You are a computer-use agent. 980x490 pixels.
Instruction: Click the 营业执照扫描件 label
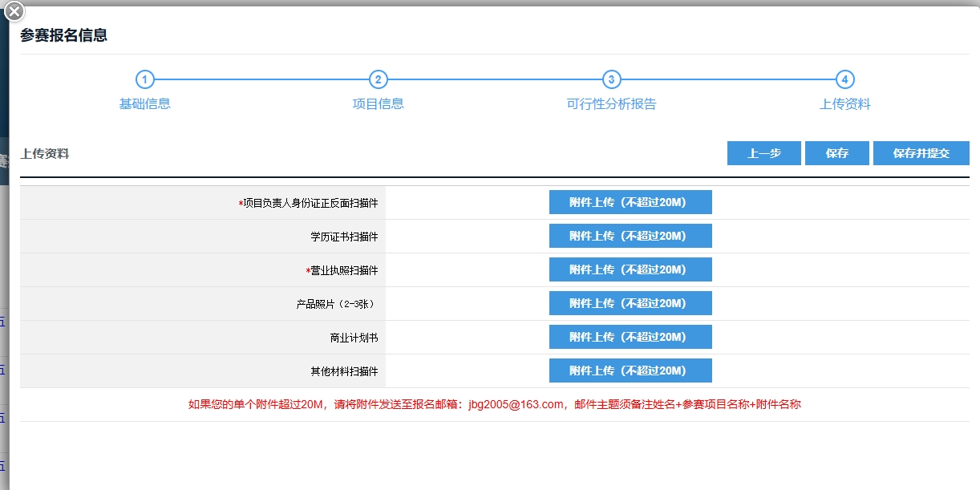click(x=342, y=271)
